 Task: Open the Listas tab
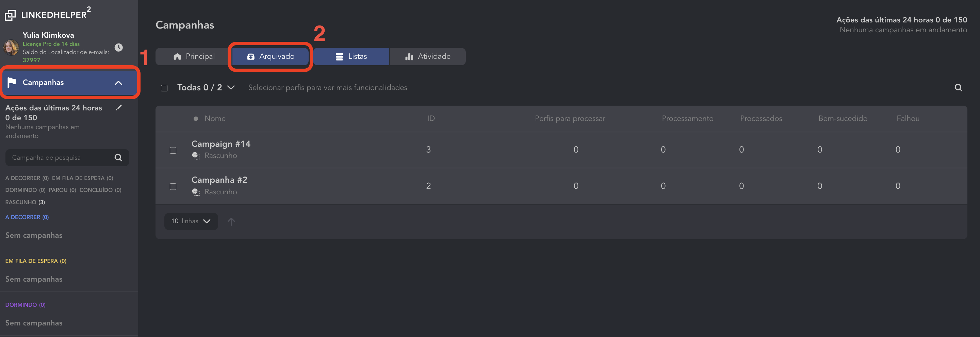tap(351, 57)
